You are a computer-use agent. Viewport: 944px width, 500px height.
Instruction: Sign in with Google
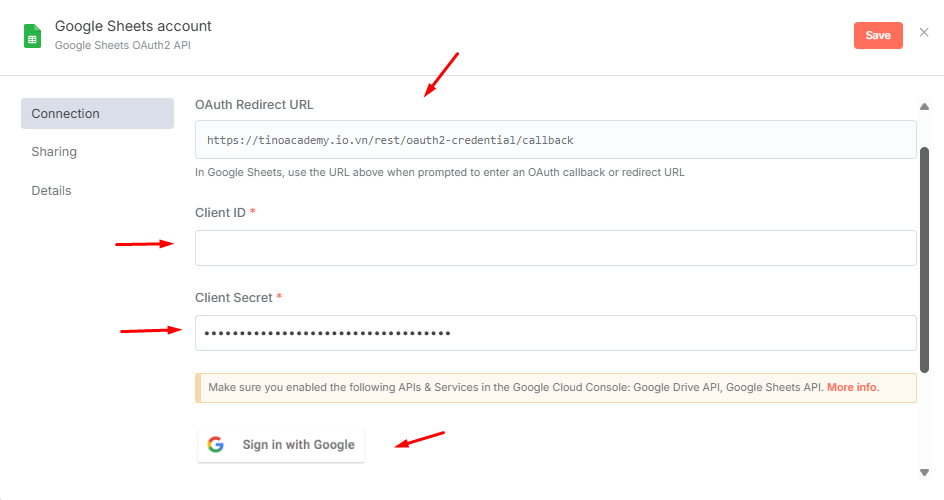pyautogui.click(x=281, y=445)
